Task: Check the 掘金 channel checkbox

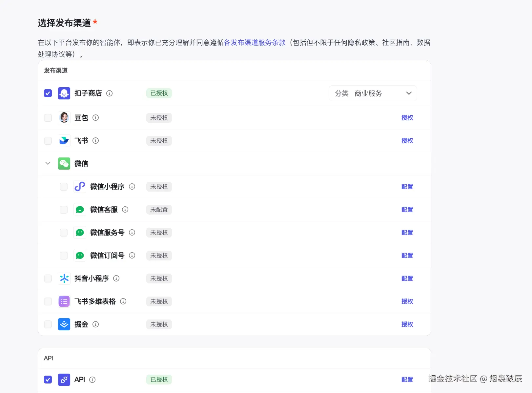Action: pos(48,324)
